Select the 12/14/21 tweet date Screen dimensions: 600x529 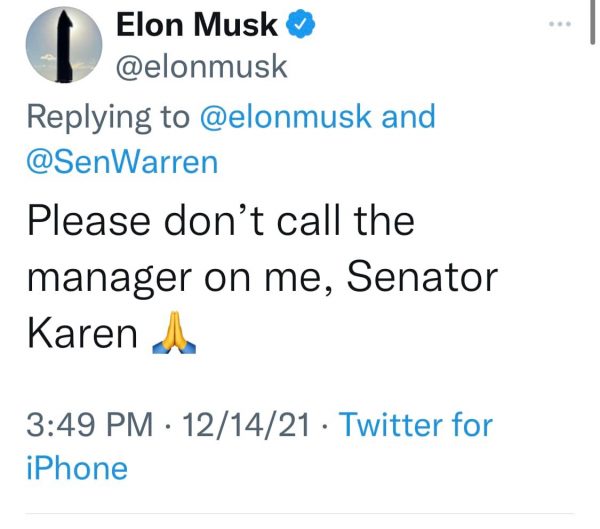pyautogui.click(x=252, y=426)
